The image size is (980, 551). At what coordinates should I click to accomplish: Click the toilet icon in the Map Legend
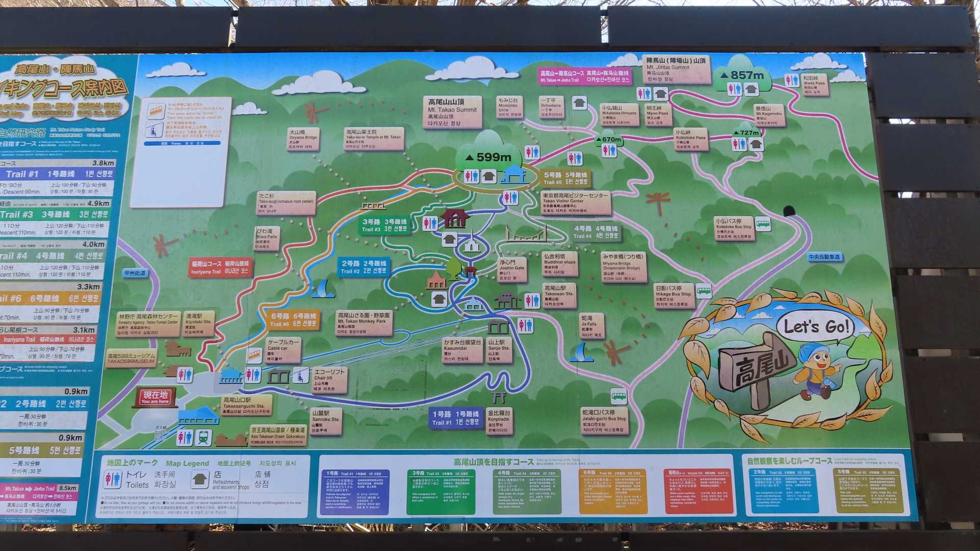point(113,479)
